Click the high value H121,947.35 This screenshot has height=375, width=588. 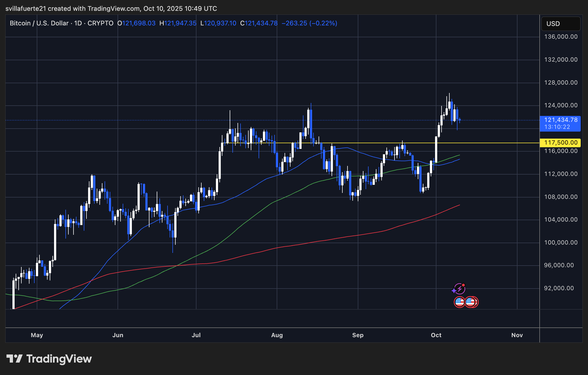pos(178,23)
